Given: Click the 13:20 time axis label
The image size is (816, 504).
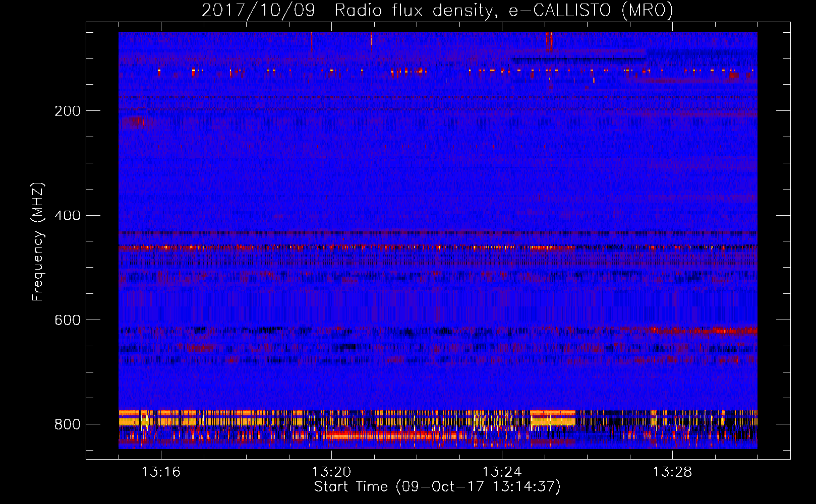Looking at the screenshot, I should click(331, 472).
